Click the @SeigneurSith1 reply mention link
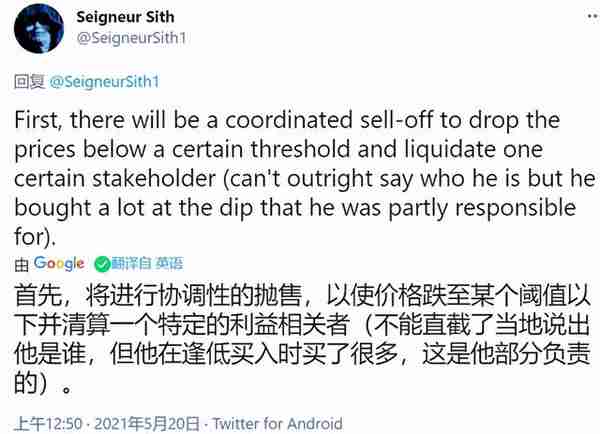The image size is (600, 434). click(104, 82)
